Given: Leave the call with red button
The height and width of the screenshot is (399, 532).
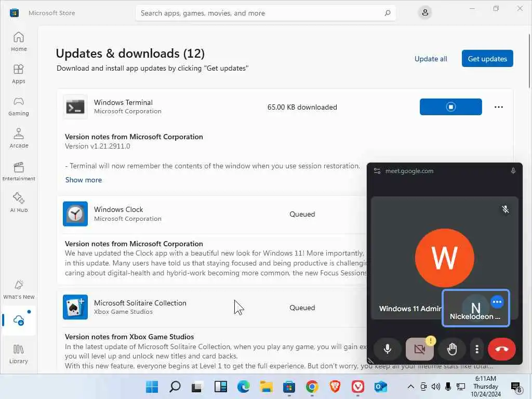Looking at the screenshot, I should coord(502,349).
